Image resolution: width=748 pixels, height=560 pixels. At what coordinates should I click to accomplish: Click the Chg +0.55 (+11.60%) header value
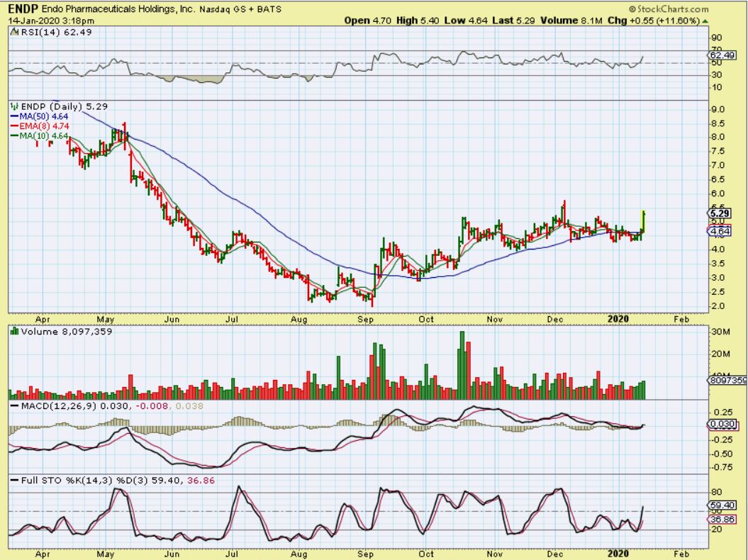[x=654, y=21]
